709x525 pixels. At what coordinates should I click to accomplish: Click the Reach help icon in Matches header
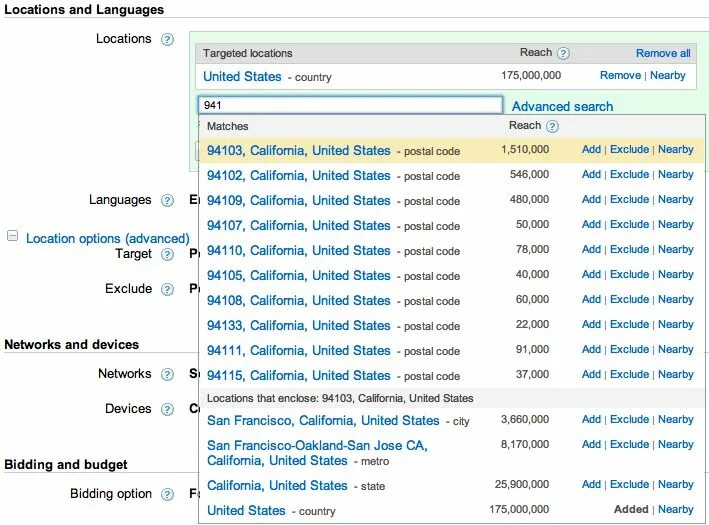pyautogui.click(x=552, y=127)
